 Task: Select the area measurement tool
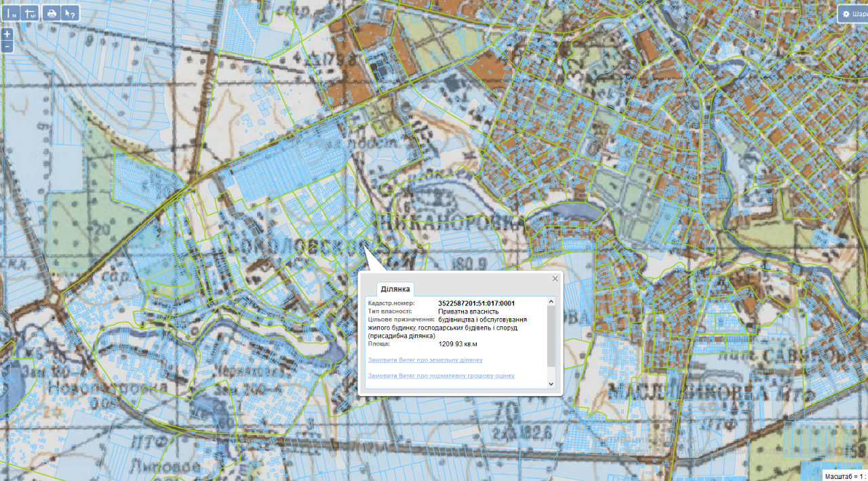(x=30, y=13)
